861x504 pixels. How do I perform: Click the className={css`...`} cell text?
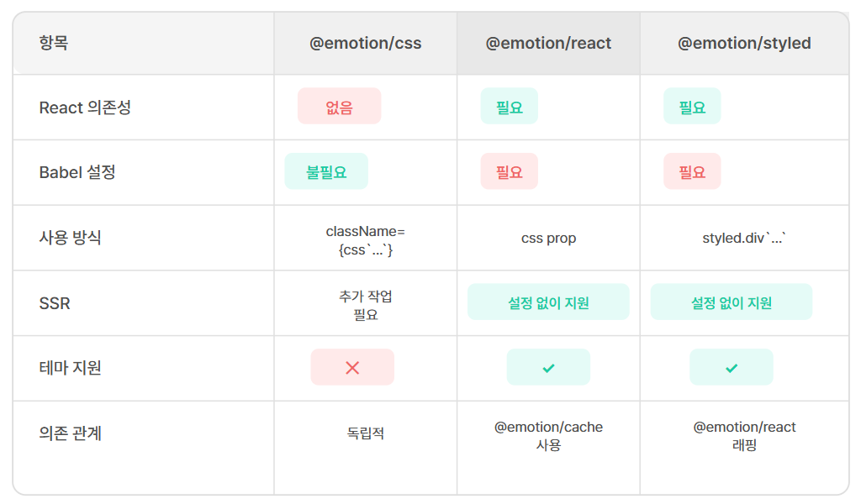[x=365, y=240]
